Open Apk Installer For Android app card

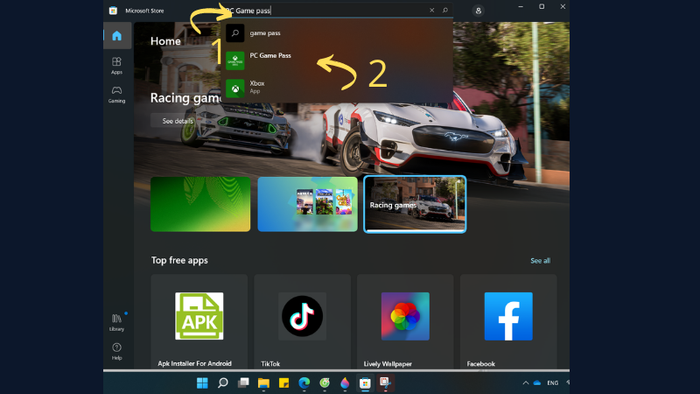[199, 321]
